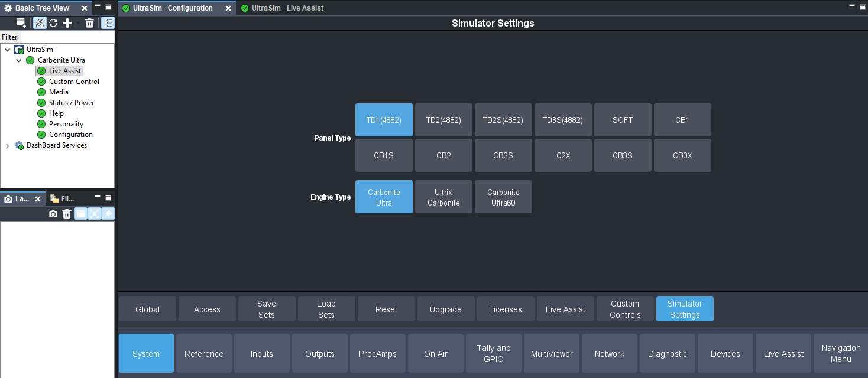Image resolution: width=868 pixels, height=378 pixels.
Task: Toggle the list view icon in tree toolbar
Action: pos(108,23)
